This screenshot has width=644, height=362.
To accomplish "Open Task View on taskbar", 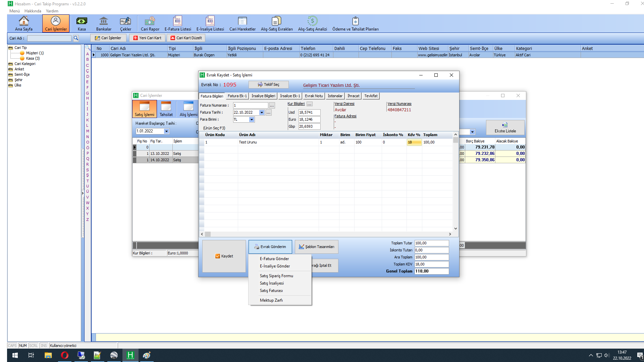I will pos(31,355).
